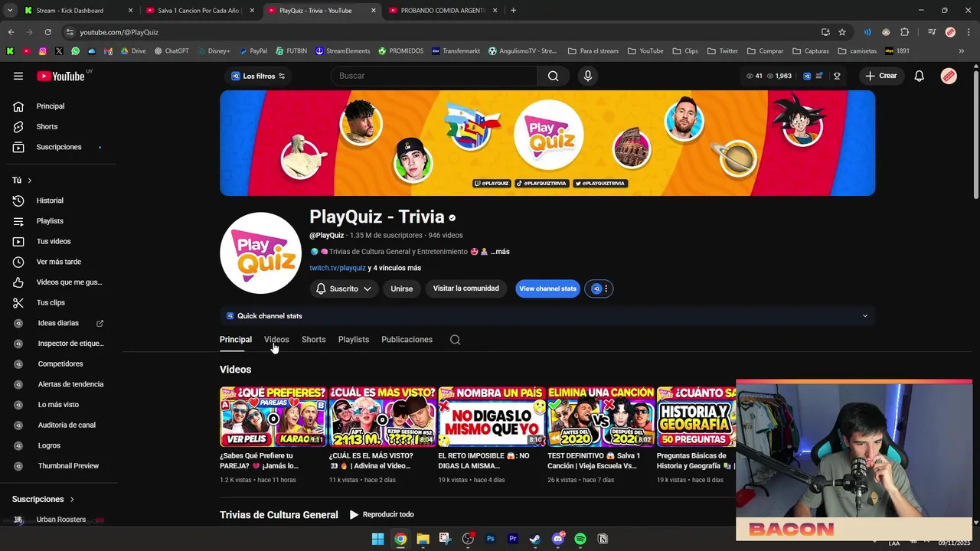Image resolution: width=980 pixels, height=551 pixels.
Task: Switch to the PROBANDO COMIDA ARGENTINA tab
Action: 443,11
